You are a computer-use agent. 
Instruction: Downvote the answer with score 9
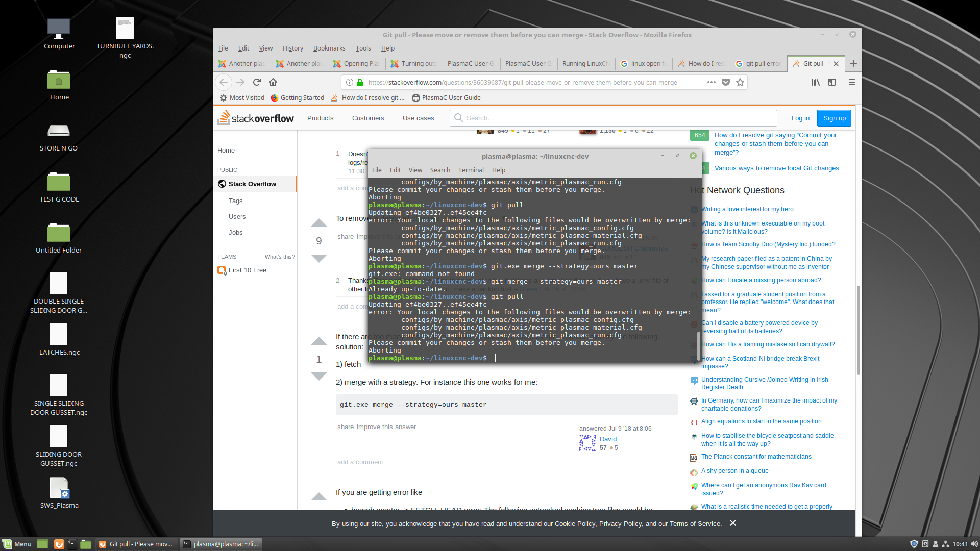[319, 258]
